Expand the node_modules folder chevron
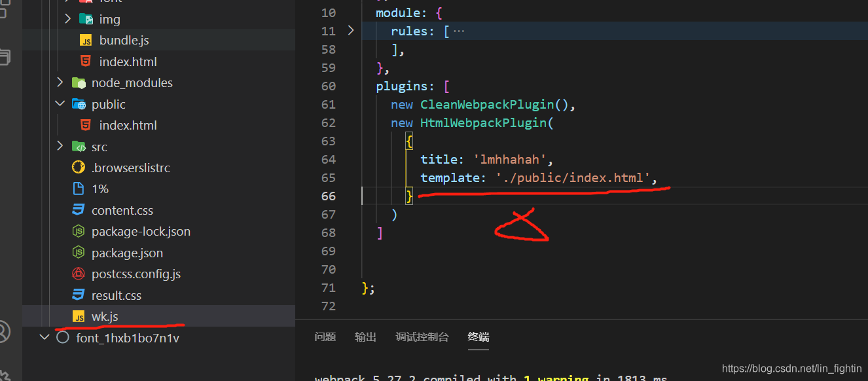This screenshot has height=381, width=868. [60, 82]
